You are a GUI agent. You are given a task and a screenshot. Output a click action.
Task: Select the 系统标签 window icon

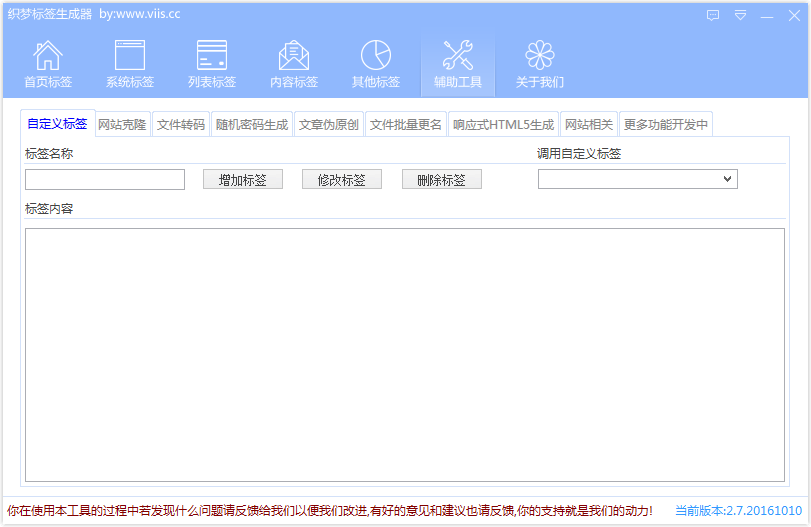(130, 56)
